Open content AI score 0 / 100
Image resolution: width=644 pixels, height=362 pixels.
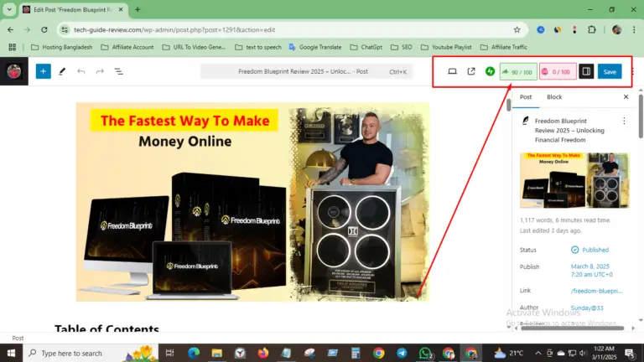pos(558,72)
